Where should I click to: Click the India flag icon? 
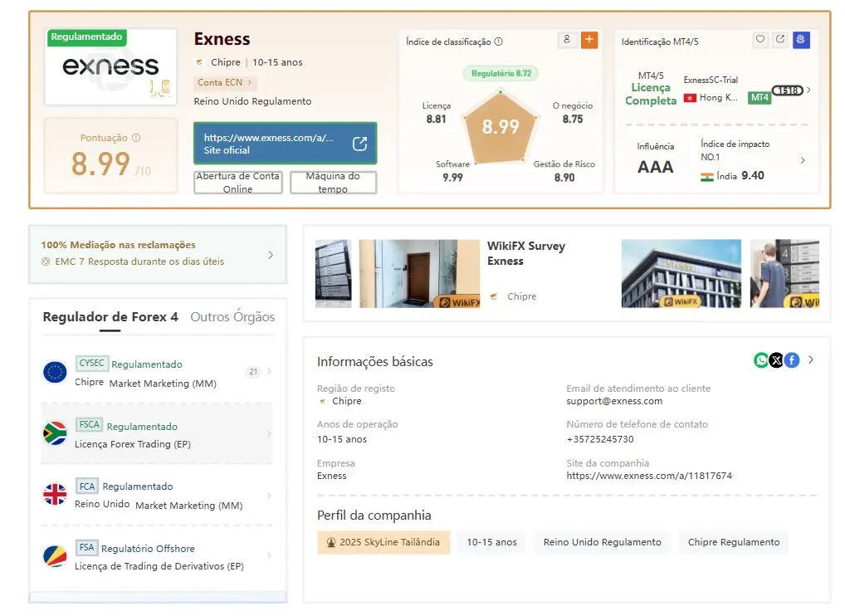coord(707,176)
